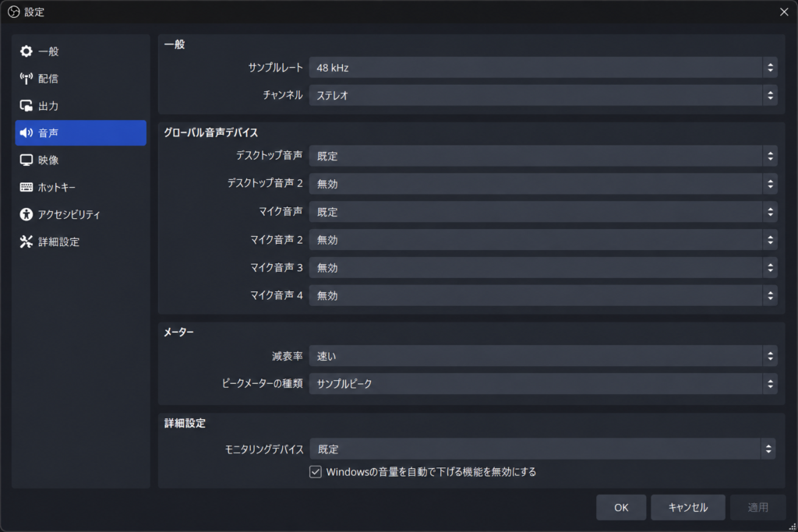Click the 減衰率 label
The height and width of the screenshot is (532, 798).
(287, 356)
